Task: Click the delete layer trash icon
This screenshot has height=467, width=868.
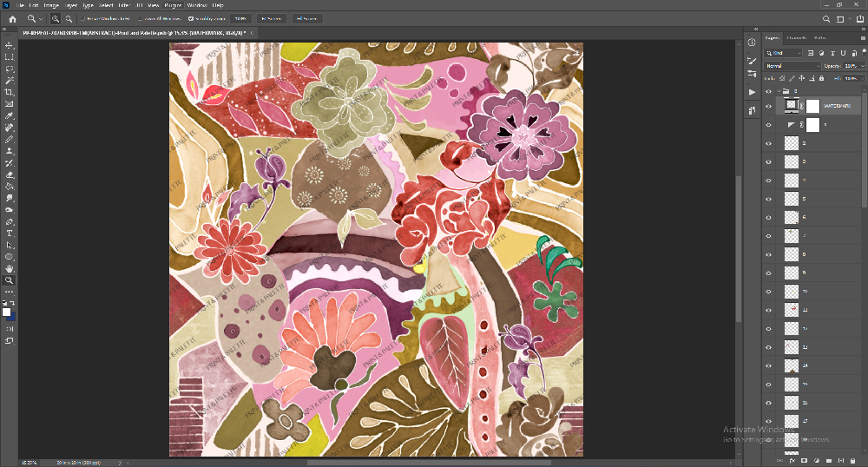Action: click(x=852, y=460)
